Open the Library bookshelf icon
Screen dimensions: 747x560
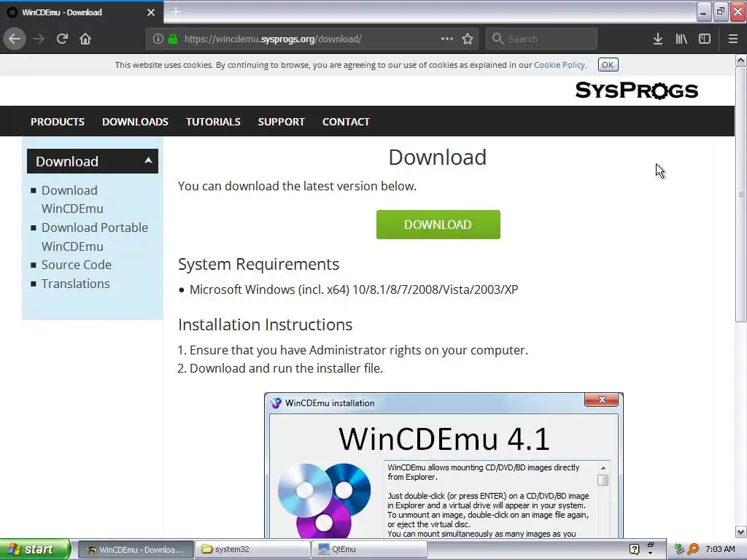click(681, 39)
